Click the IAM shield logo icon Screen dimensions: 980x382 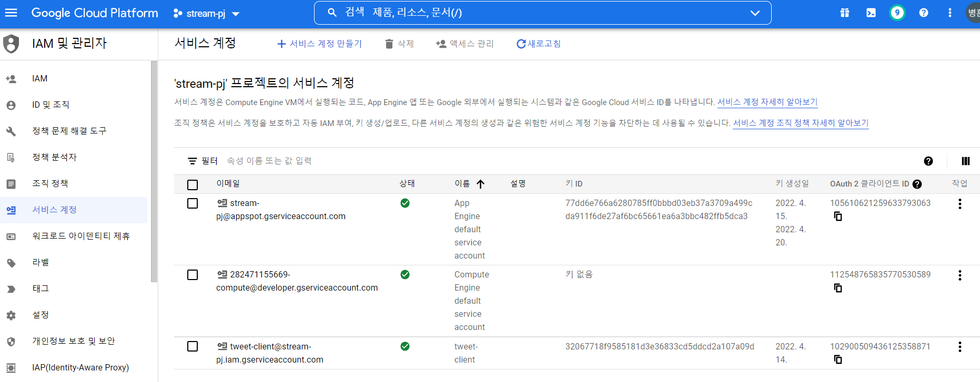click(11, 44)
